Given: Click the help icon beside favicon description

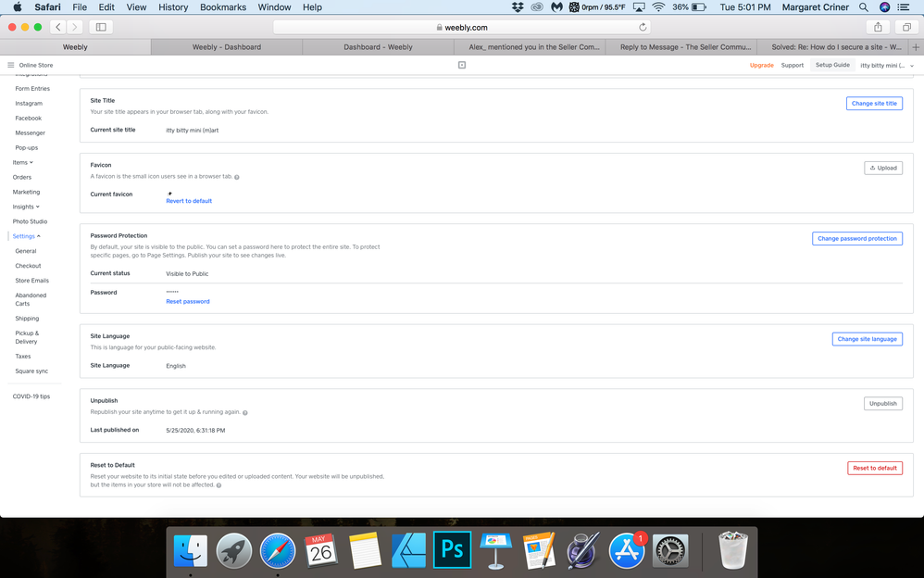Looking at the screenshot, I should tap(237, 177).
